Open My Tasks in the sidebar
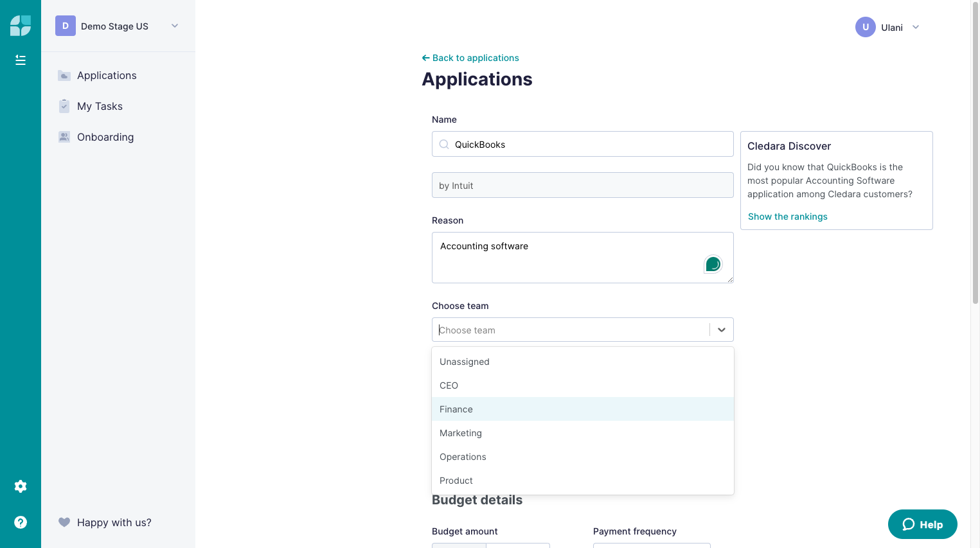The width and height of the screenshot is (980, 548). [100, 106]
